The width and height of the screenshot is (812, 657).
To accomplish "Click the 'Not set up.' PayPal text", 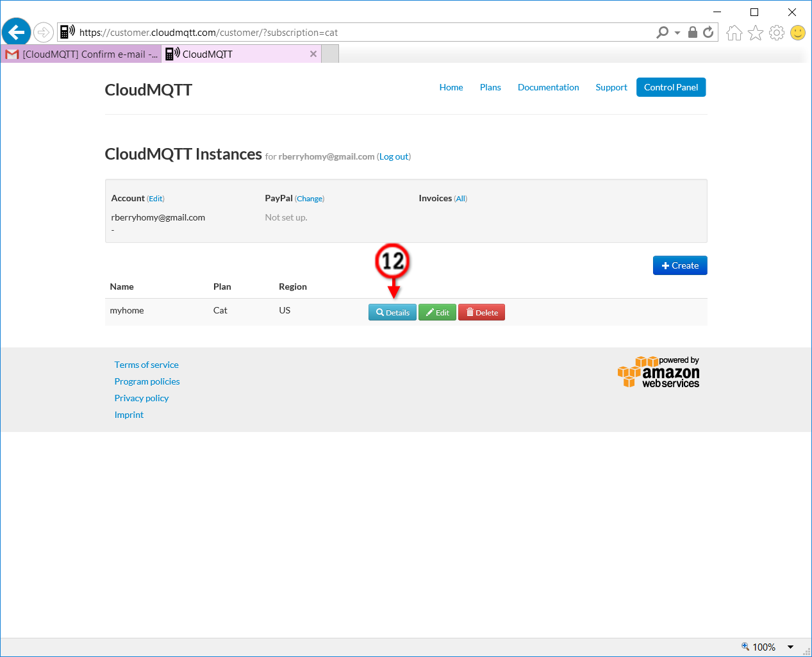I will (286, 217).
